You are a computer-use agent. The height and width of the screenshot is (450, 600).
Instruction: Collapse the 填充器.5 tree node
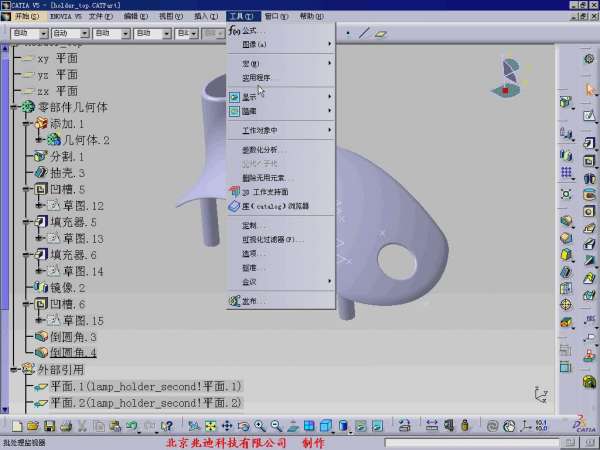(x=26, y=222)
